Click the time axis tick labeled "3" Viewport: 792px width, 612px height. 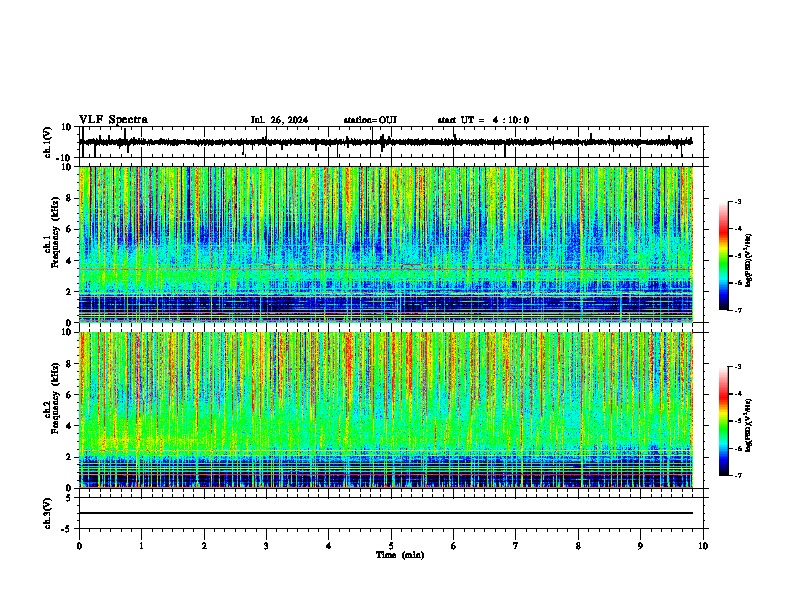click(266, 546)
